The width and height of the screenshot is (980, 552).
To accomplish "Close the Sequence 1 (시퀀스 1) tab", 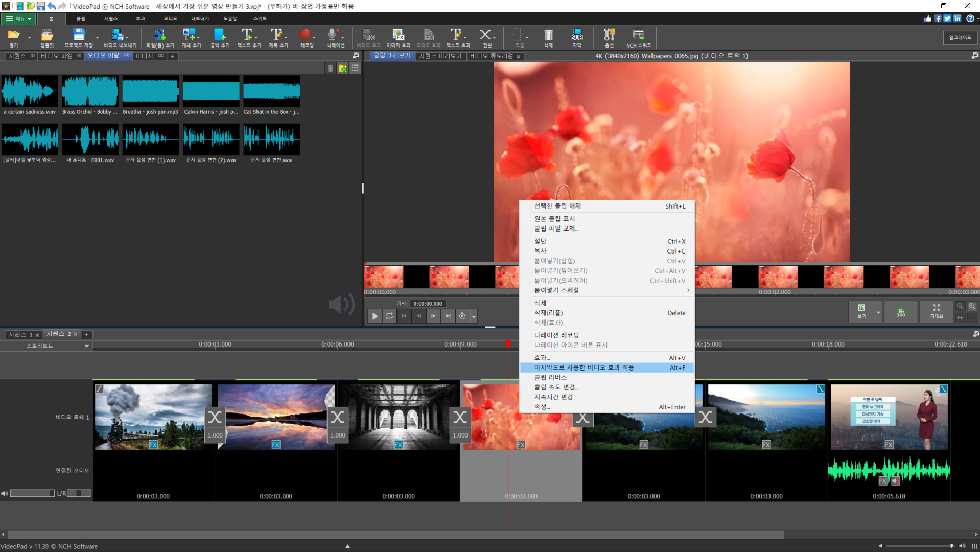I will pyautogui.click(x=37, y=335).
